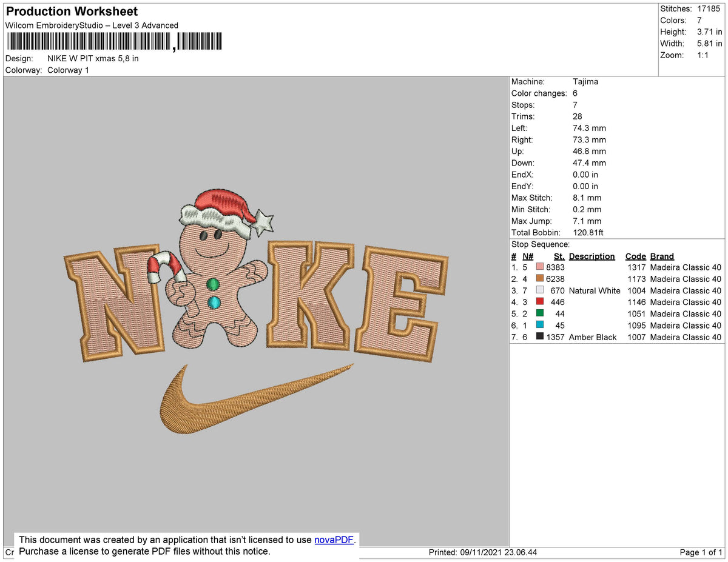Click the cyan color swatch for code 1095
This screenshot has height=562, width=728.
coord(540,326)
